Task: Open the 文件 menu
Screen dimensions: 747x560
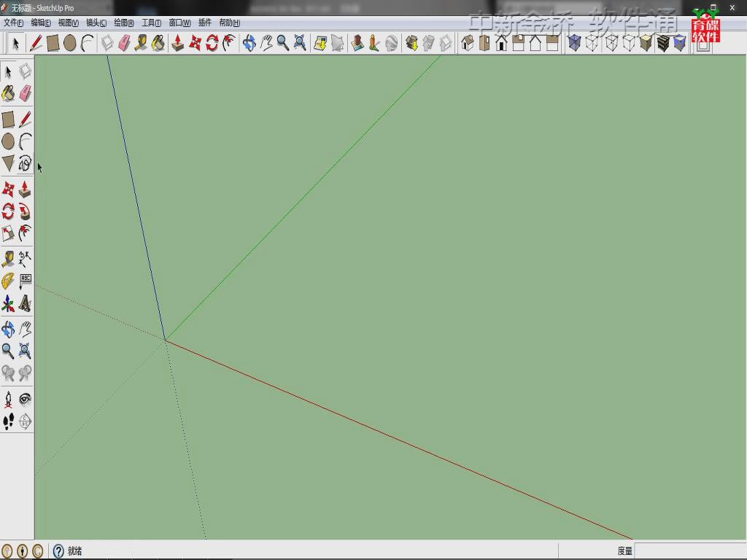Action: (13, 23)
